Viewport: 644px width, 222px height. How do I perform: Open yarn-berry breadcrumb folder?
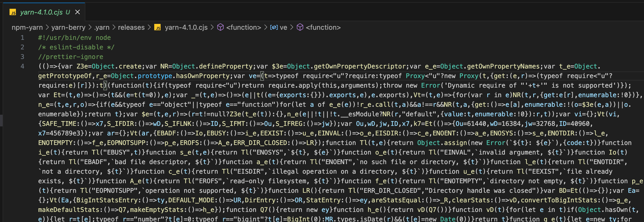coord(68,27)
